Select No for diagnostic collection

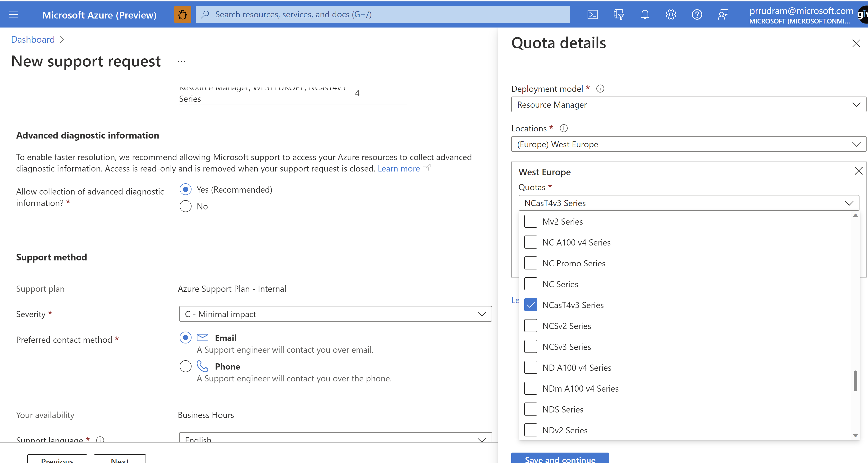coord(185,206)
